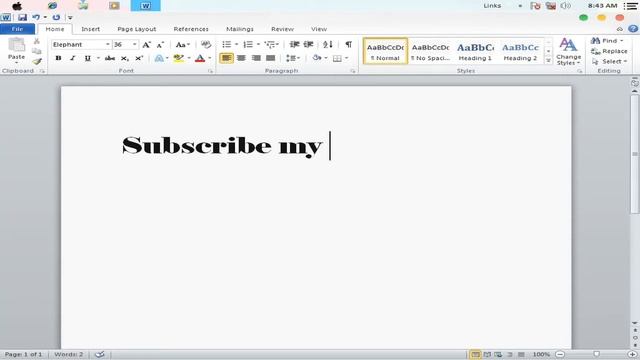Toggle Underline formatting
Viewport: 640px width, 360px height.
coord(87,58)
